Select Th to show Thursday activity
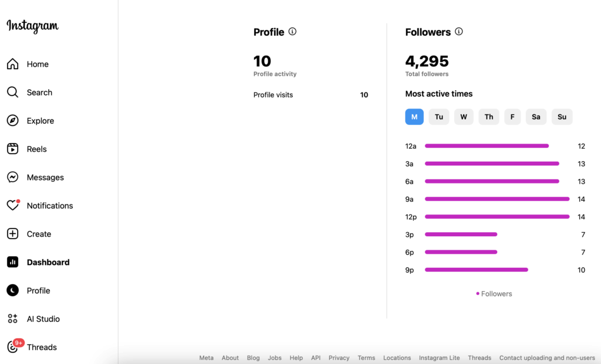The image size is (601, 364). coord(488,117)
